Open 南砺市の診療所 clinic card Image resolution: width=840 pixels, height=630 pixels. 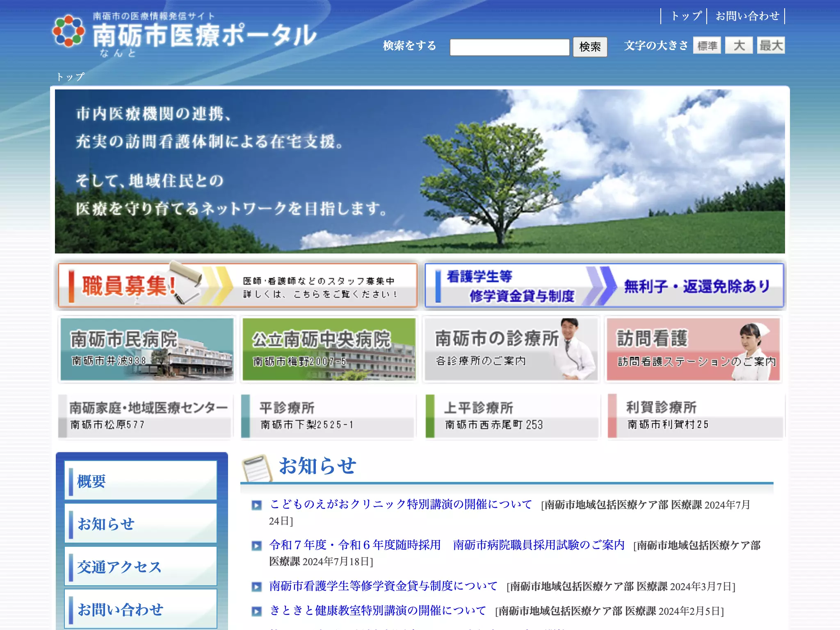(x=511, y=349)
